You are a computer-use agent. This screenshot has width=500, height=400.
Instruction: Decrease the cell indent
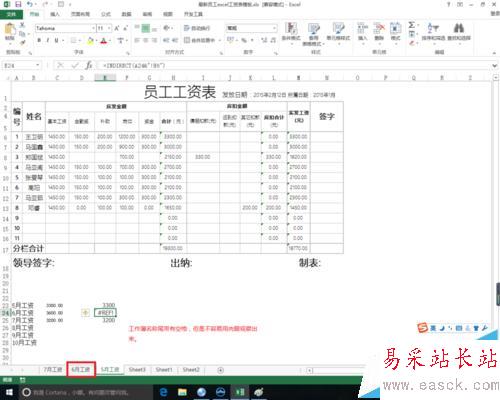point(166,40)
